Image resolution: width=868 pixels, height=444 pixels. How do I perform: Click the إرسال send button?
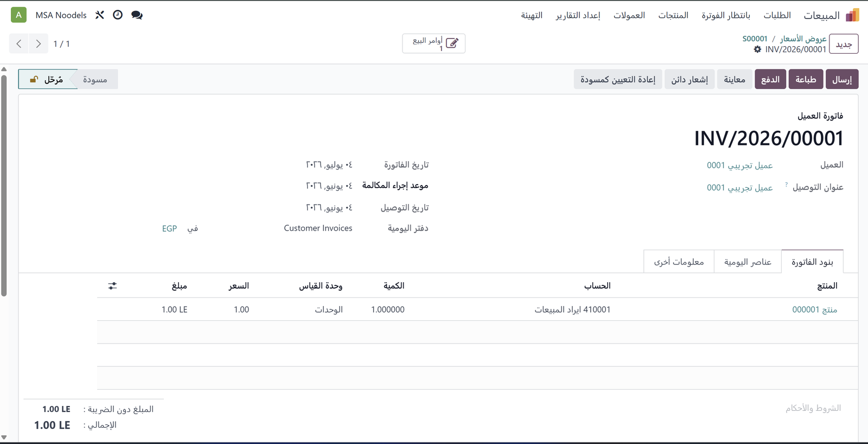click(842, 79)
